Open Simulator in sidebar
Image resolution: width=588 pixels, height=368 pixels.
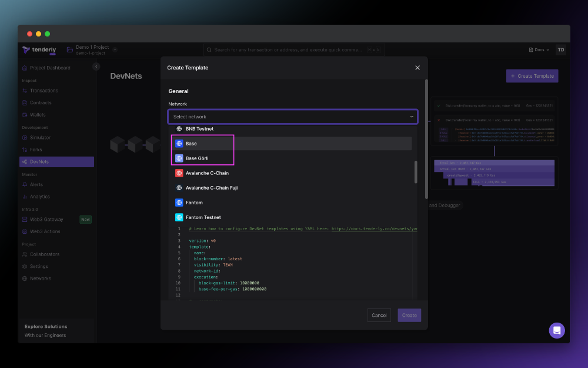[40, 137]
